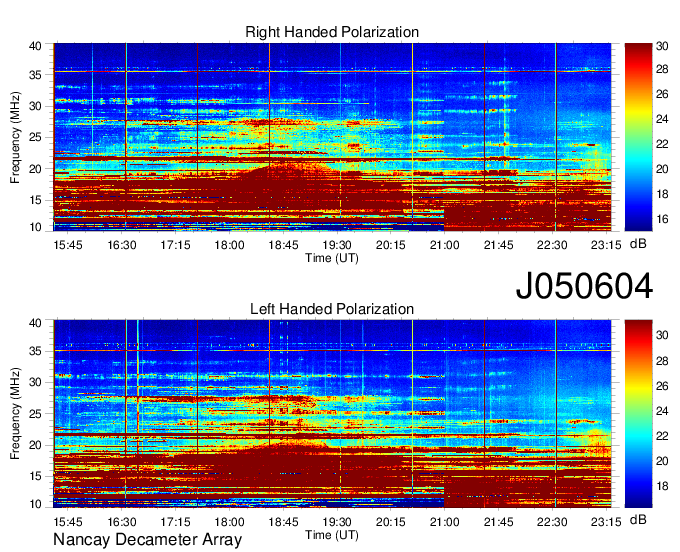
Task: Click 16:30 time tick of Right Handed plot
Action: (122, 245)
